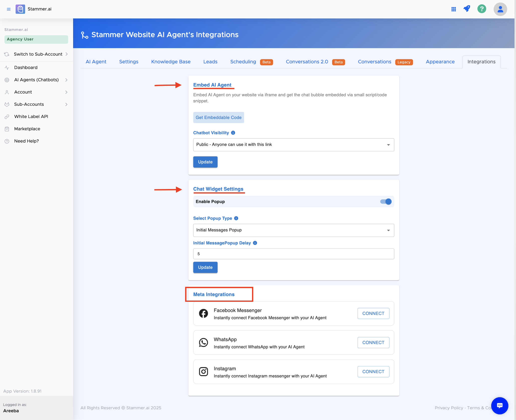
Task: Click the integrations icon beside page title
Action: [x=85, y=35]
